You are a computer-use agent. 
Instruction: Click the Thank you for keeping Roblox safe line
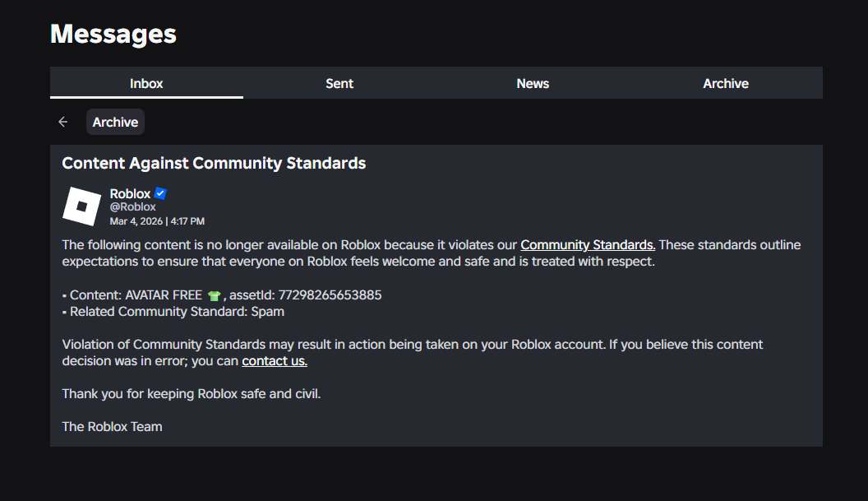[192, 393]
